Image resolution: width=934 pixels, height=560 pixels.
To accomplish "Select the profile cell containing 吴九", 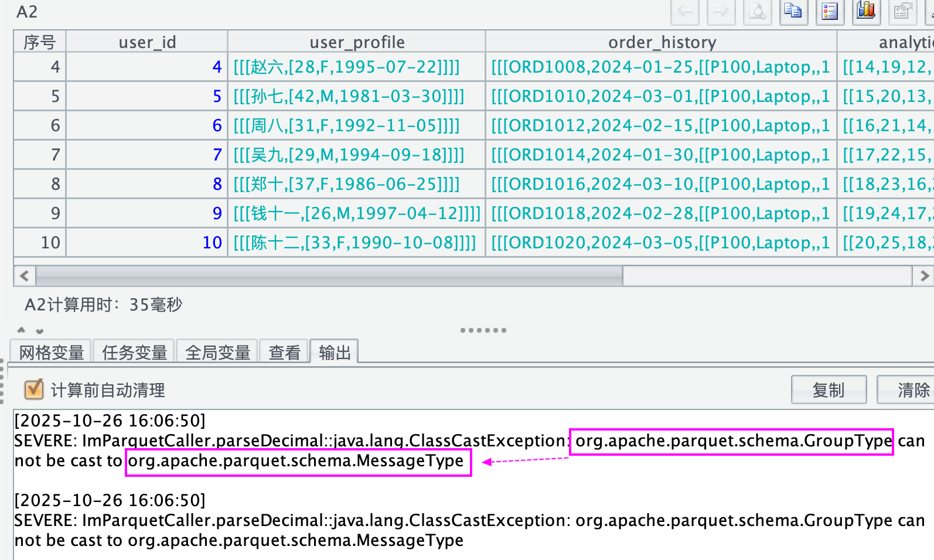I will 357,155.
